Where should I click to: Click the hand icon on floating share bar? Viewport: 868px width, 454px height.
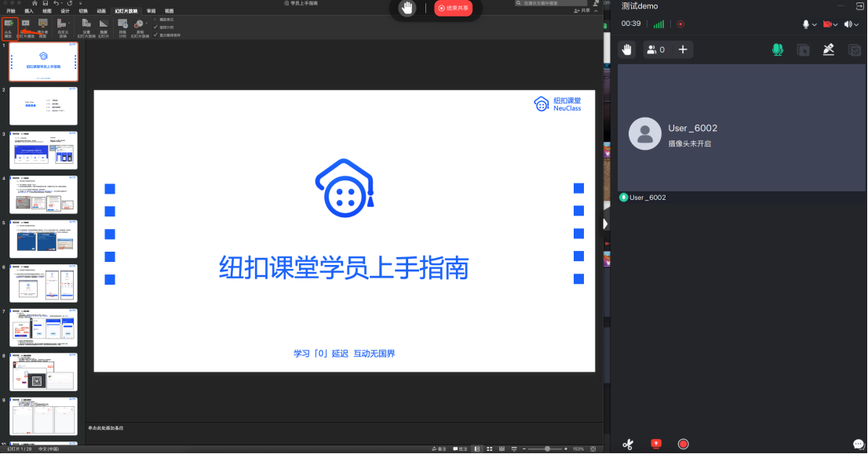[407, 8]
